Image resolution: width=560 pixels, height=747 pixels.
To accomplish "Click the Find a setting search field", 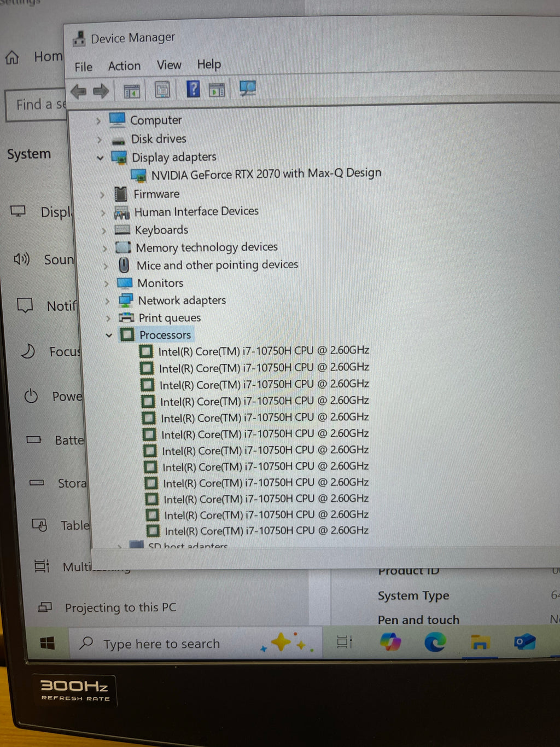I will (36, 105).
